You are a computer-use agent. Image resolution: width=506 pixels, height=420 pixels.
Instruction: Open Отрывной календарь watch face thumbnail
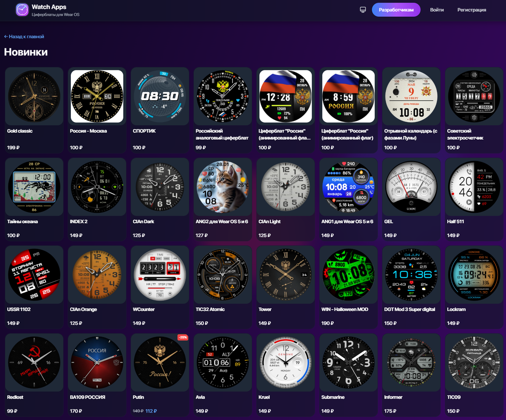point(412,96)
